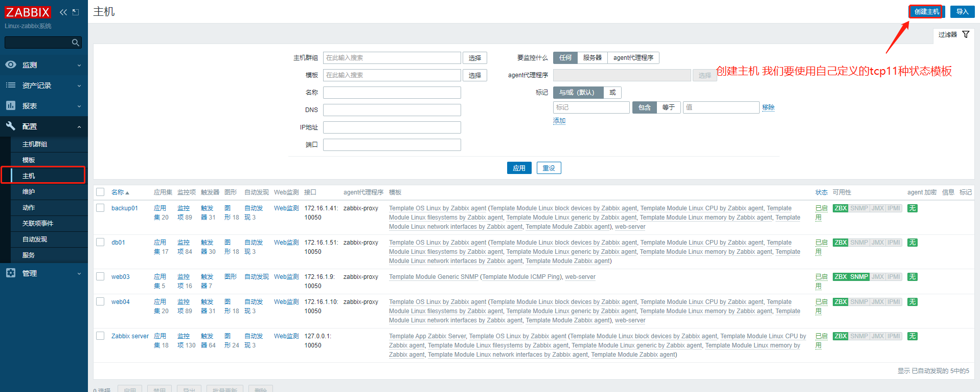Image resolution: width=980 pixels, height=392 pixels.
Task: Click 重设 to reset the filter
Action: point(549,168)
